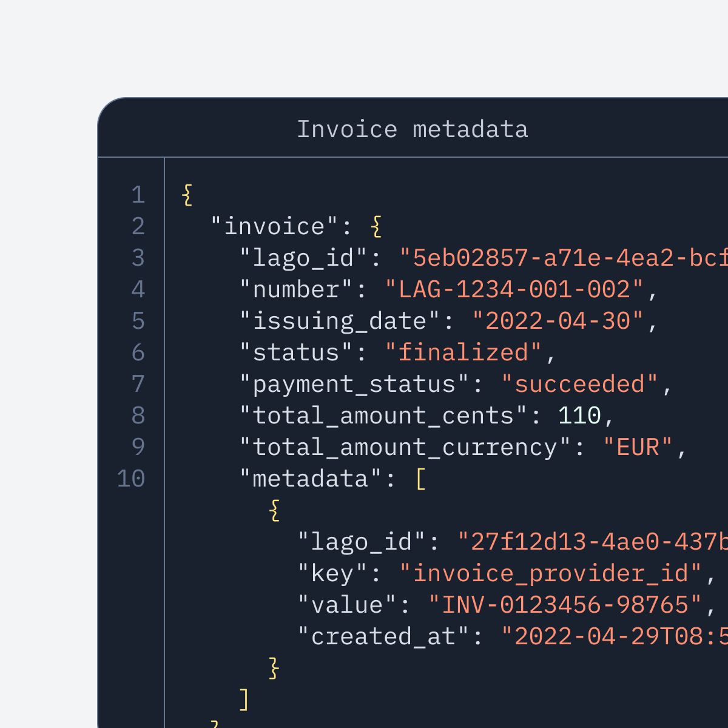Screen dimensions: 728x728
Task: Click the "invoice" key on line 2
Action: click(274, 226)
